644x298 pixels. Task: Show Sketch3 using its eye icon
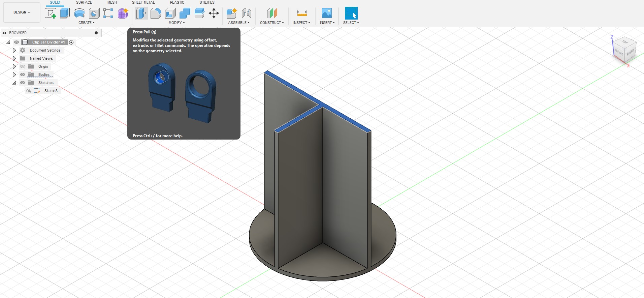[x=29, y=91]
